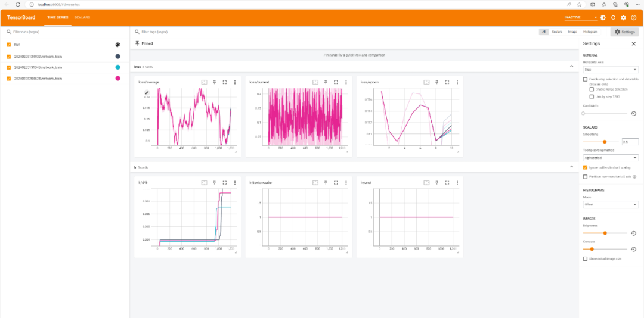
Task: Collapse the loss card group
Action: point(571,67)
